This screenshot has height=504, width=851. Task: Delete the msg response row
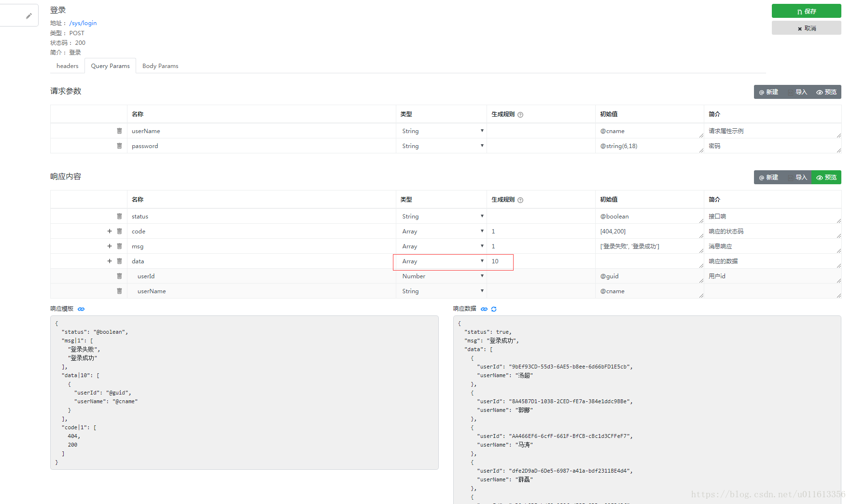tap(119, 246)
